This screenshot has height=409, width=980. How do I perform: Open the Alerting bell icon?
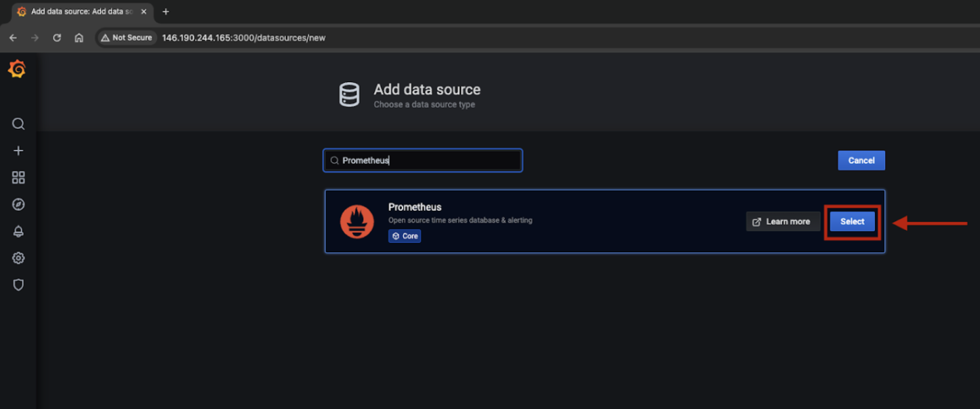click(x=18, y=231)
